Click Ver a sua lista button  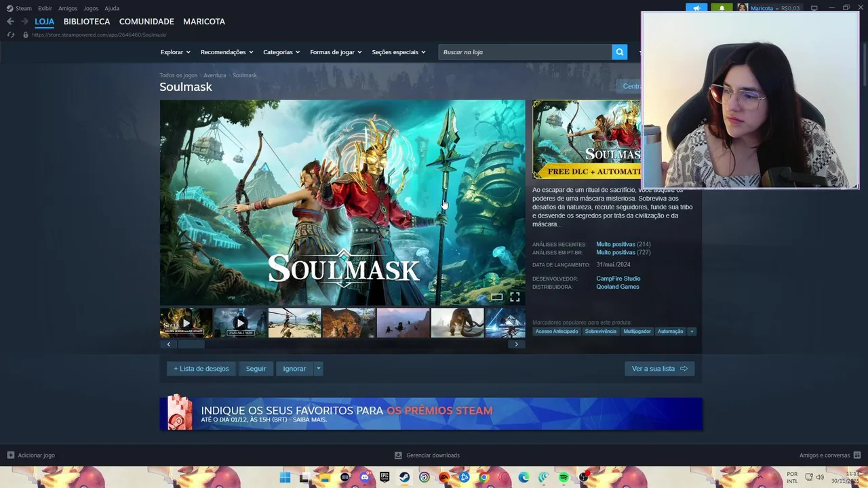pos(659,369)
